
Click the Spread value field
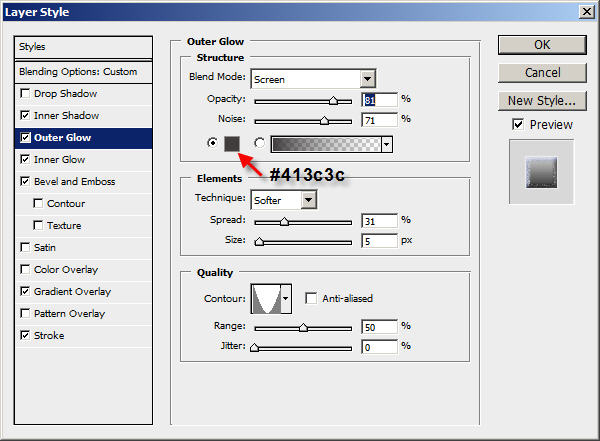click(x=379, y=221)
